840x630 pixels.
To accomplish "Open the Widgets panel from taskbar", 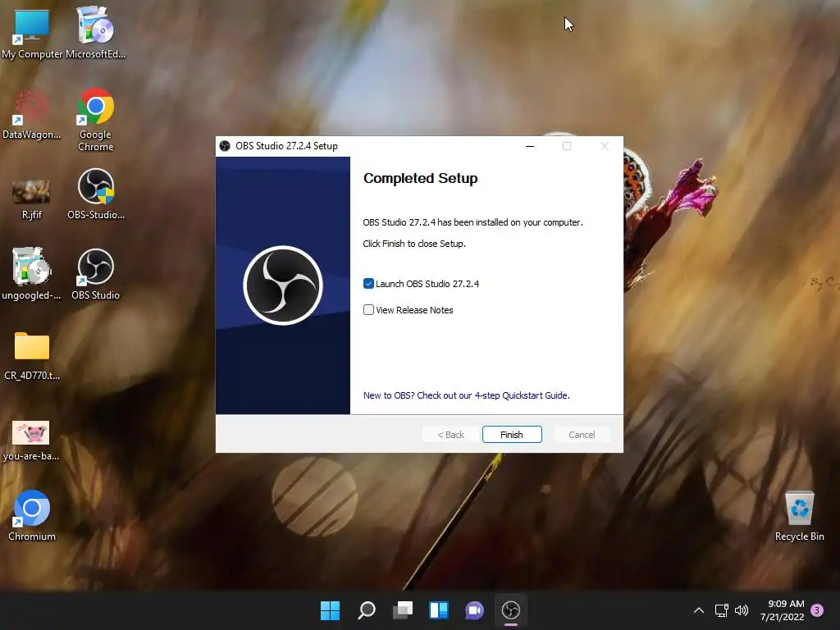I will (439, 610).
